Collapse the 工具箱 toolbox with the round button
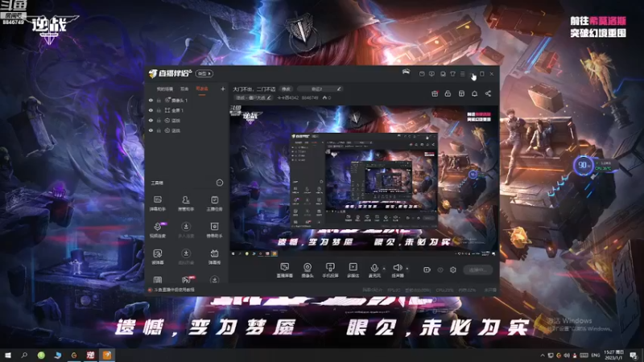644x362 pixels. [220, 183]
